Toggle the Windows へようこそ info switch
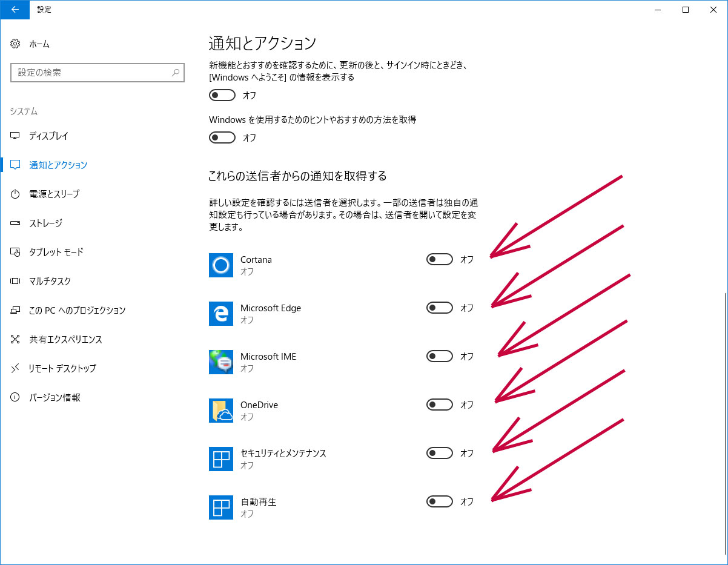 222,95
